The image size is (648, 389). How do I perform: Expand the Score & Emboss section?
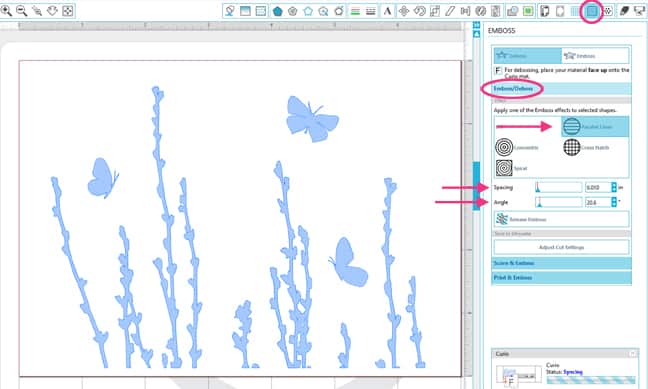pyautogui.click(x=562, y=263)
